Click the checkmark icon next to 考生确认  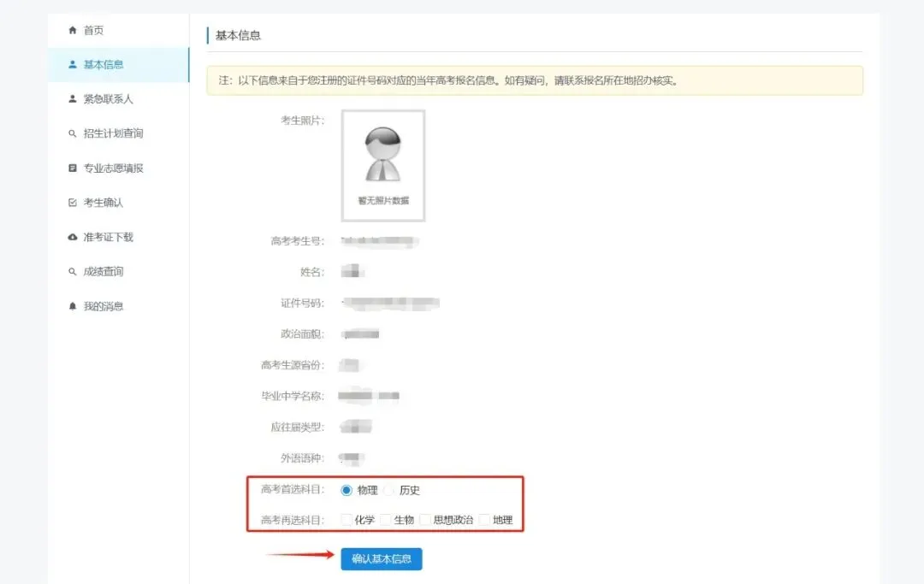pyautogui.click(x=72, y=203)
